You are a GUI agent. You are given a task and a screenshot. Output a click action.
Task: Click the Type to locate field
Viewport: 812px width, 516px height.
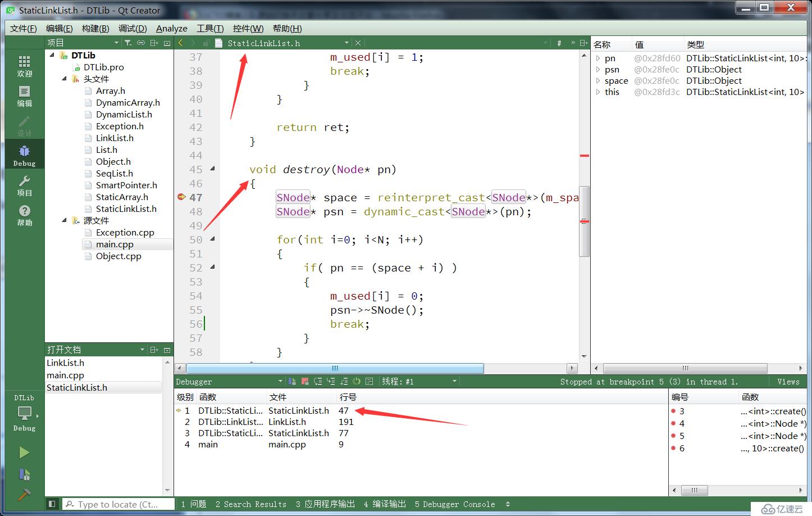pyautogui.click(x=118, y=504)
